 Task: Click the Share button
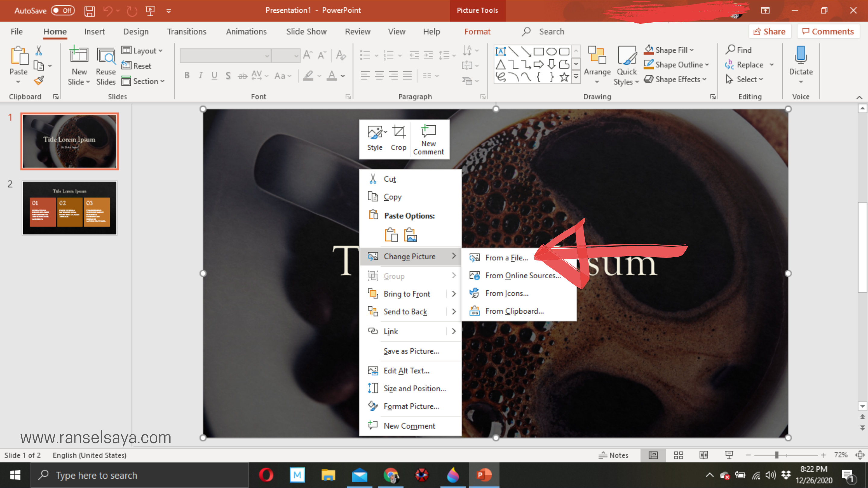(770, 32)
